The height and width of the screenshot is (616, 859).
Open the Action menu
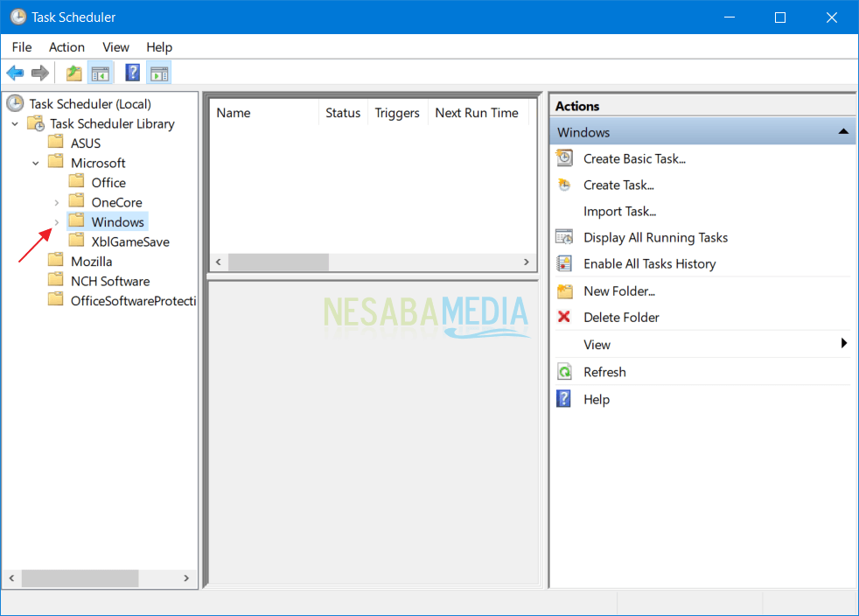tap(66, 47)
